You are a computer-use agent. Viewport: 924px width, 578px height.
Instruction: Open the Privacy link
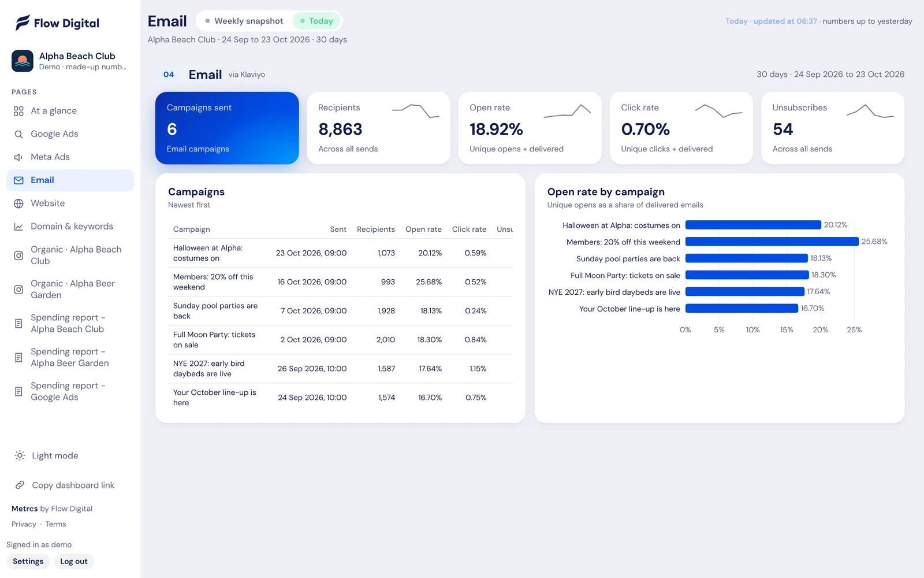pos(24,524)
